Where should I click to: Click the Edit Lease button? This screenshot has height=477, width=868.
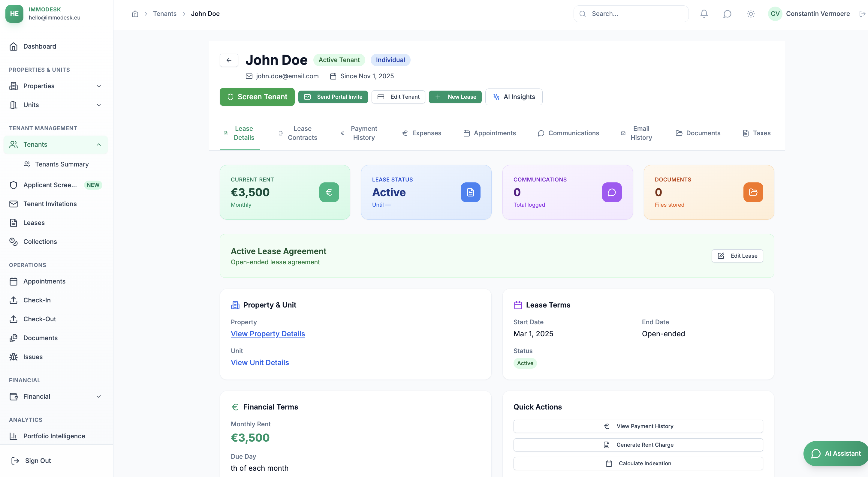click(737, 256)
